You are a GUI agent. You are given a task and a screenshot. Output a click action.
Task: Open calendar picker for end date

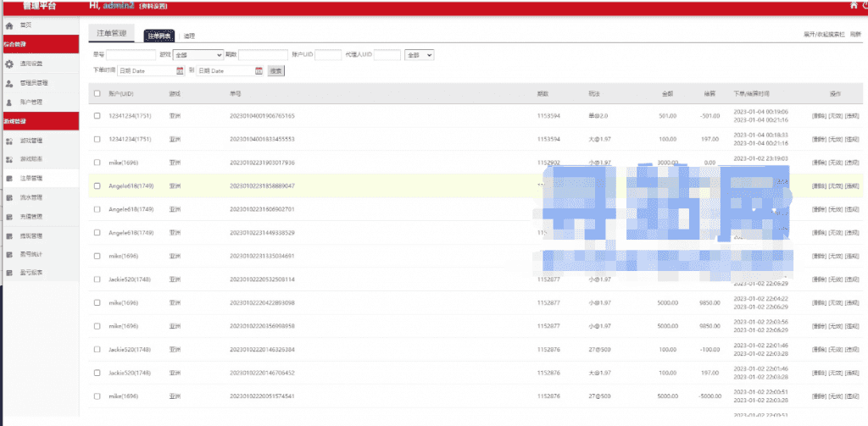(259, 71)
